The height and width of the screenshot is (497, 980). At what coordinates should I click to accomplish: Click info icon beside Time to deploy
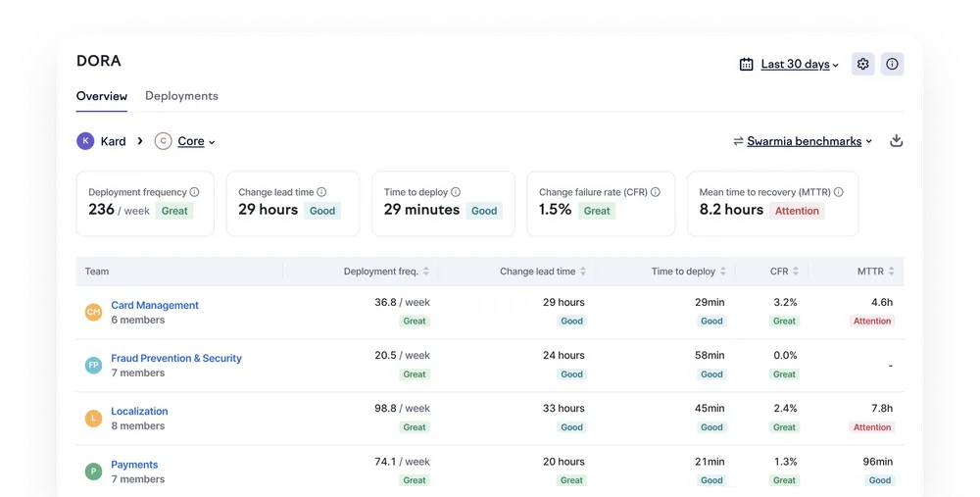click(456, 192)
